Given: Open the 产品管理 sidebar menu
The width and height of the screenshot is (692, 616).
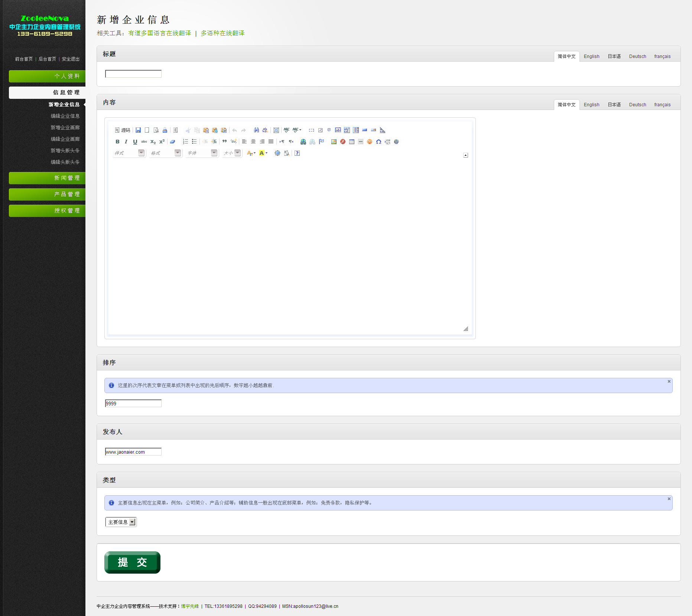Looking at the screenshot, I should click(47, 194).
